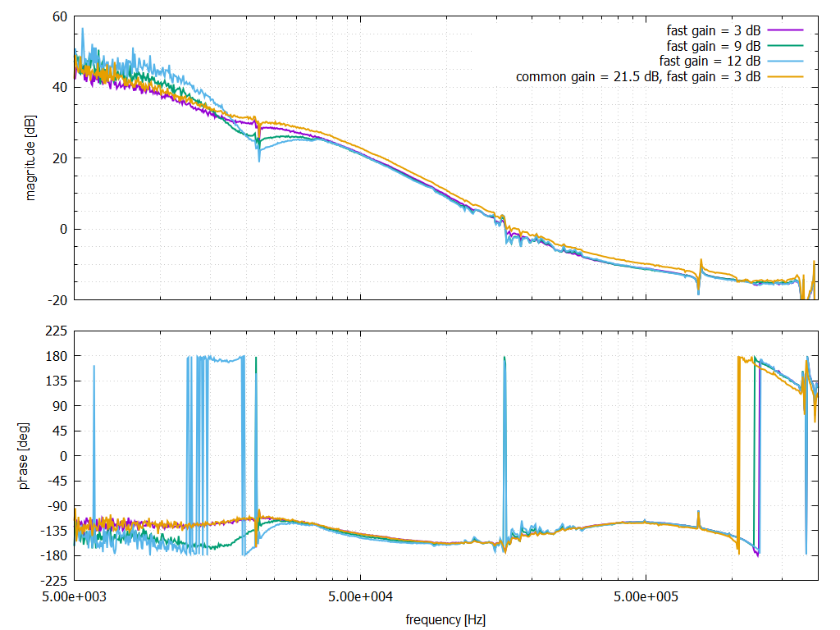This screenshot has width=840, height=630.
Task: Click the -90 tick on phase axis
Action: (x=57, y=506)
